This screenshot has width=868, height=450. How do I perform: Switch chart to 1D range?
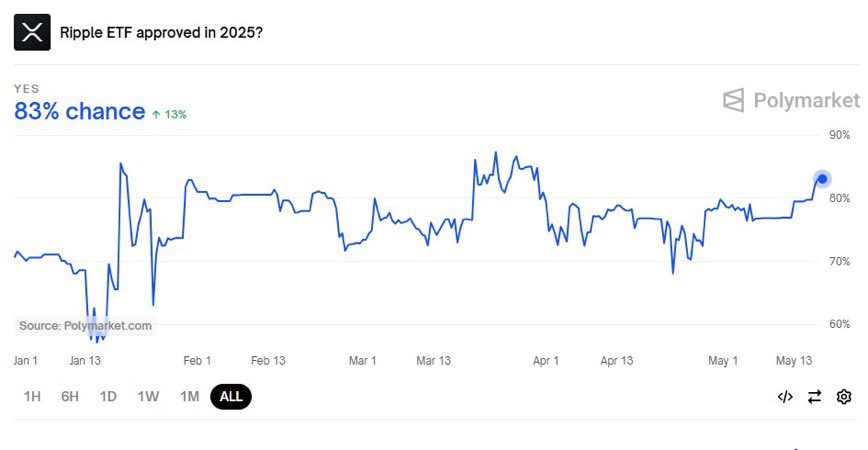tap(108, 397)
